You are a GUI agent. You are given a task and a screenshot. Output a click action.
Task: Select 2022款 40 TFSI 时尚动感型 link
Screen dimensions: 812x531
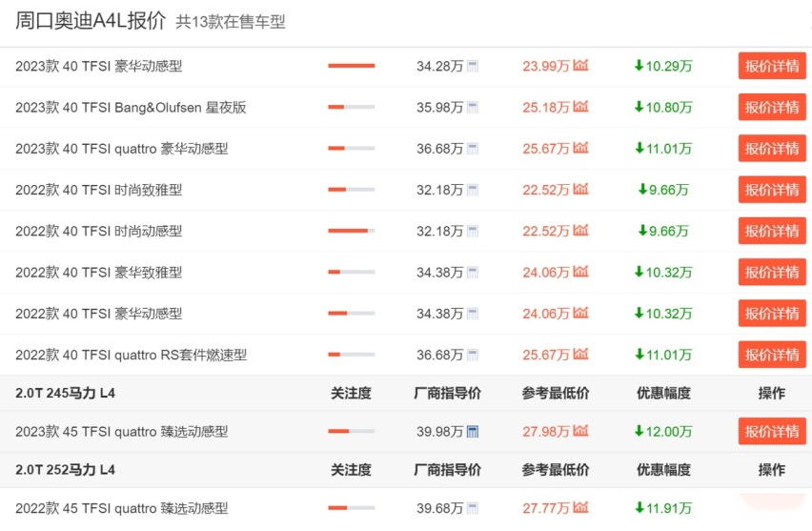click(98, 231)
